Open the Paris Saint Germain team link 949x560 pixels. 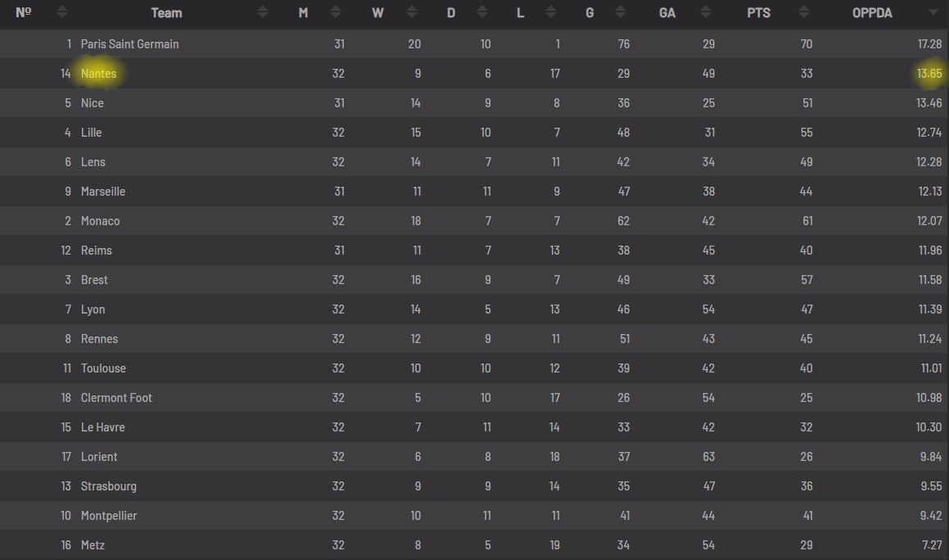pos(129,44)
